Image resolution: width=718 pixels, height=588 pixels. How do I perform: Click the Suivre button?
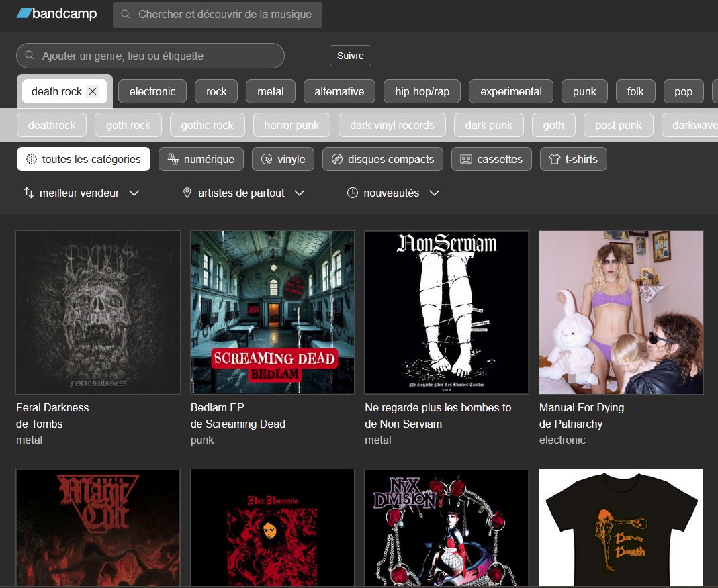[351, 56]
